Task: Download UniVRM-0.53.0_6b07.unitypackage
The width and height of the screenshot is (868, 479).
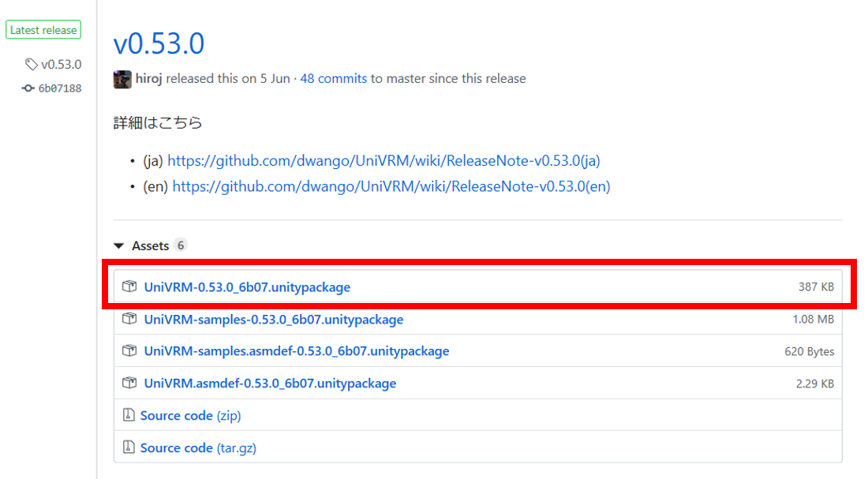Action: point(247,287)
